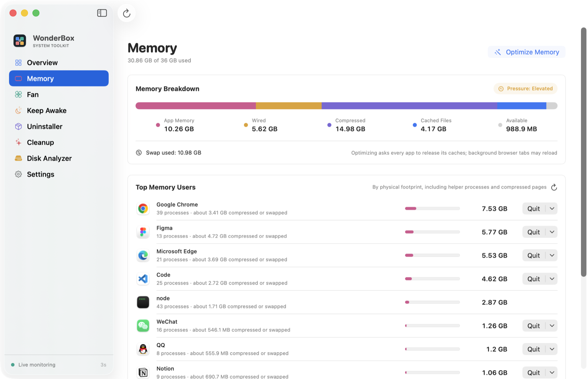Click the "14.98 GB" Compressed value
The width and height of the screenshot is (588, 379).
(x=350, y=129)
